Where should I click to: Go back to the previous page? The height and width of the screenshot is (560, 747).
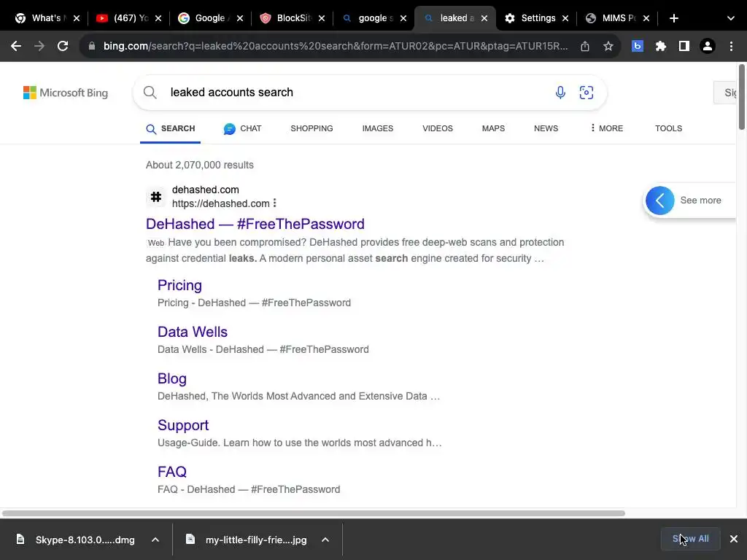click(x=16, y=46)
